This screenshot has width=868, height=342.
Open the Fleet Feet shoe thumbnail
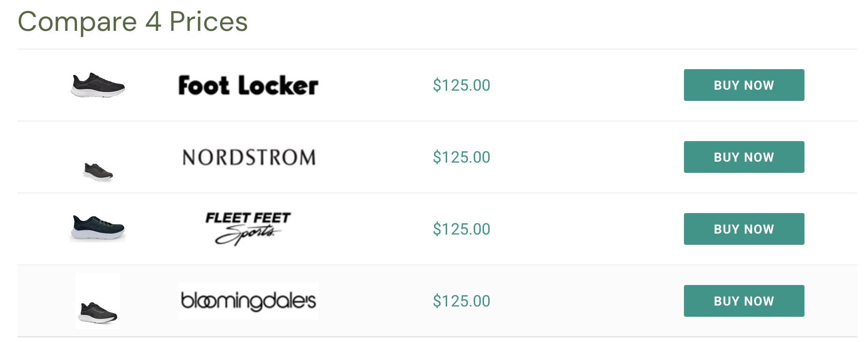[x=98, y=228]
